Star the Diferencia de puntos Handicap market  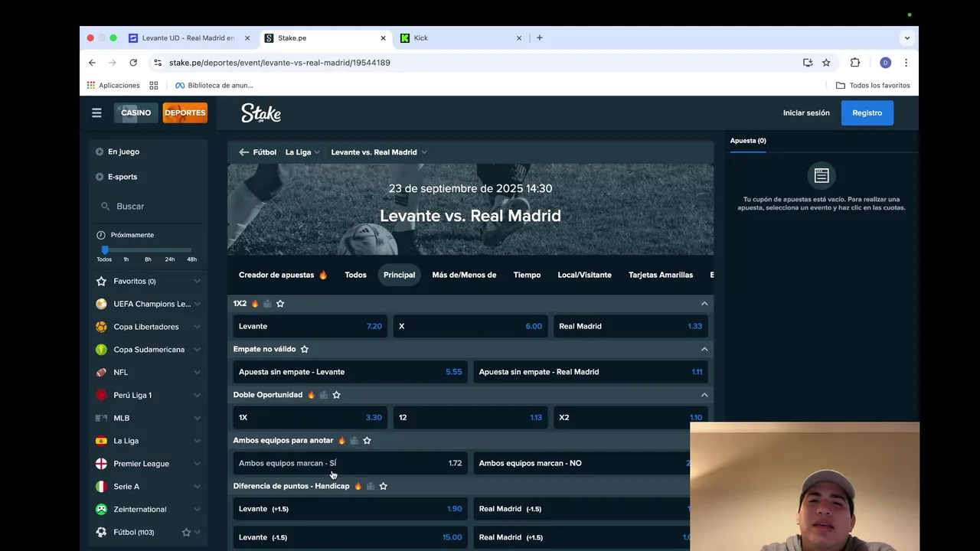384,486
